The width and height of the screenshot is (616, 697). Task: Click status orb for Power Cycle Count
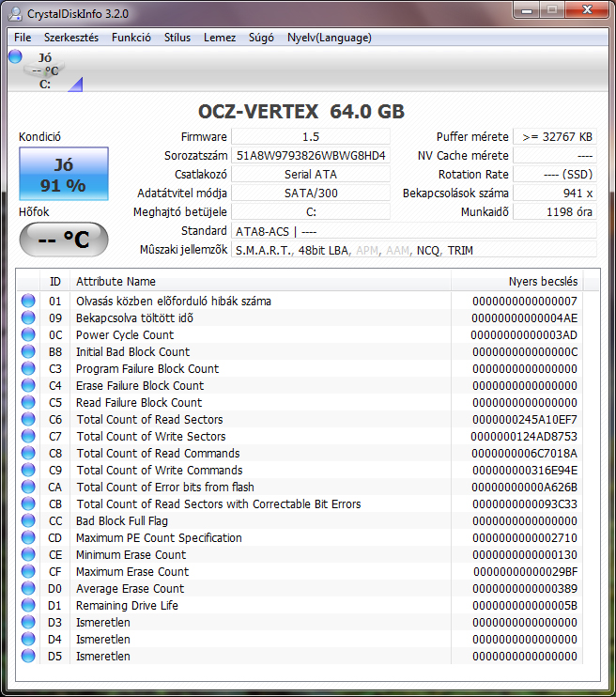(28, 334)
